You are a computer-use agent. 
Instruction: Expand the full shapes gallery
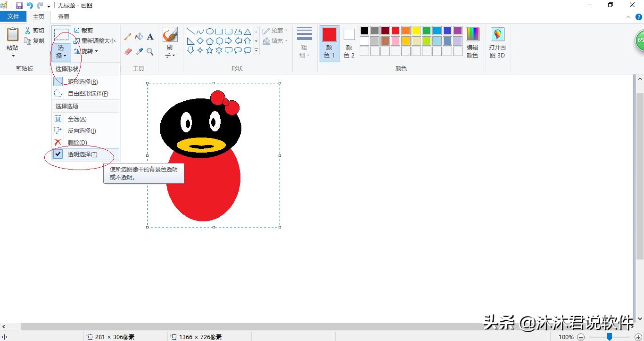256,50
